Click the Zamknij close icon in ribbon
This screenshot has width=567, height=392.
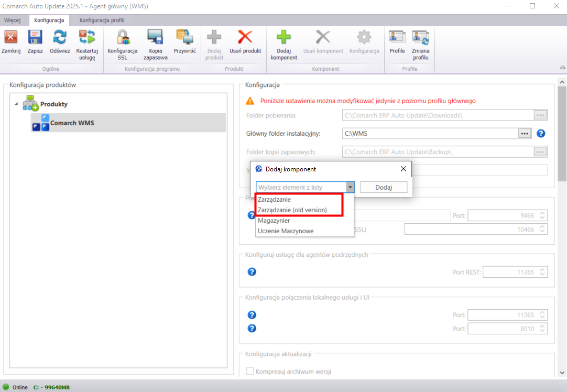[x=11, y=37]
